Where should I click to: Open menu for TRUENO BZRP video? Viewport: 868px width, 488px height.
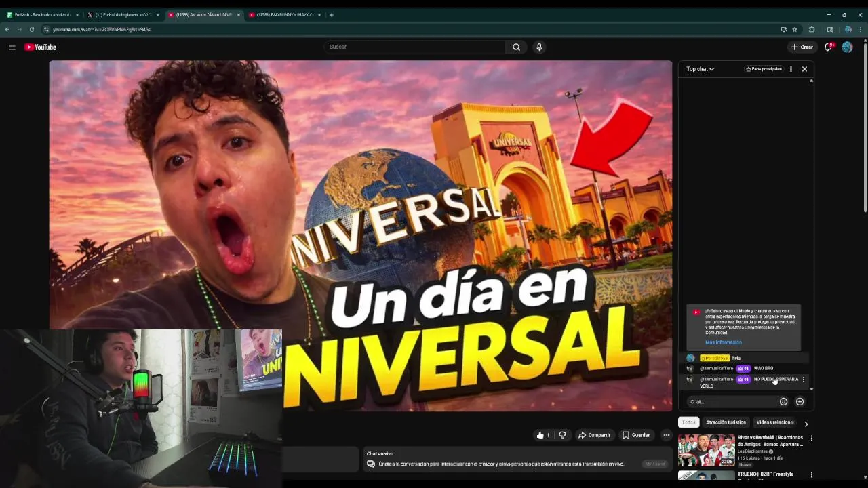pos(811,474)
